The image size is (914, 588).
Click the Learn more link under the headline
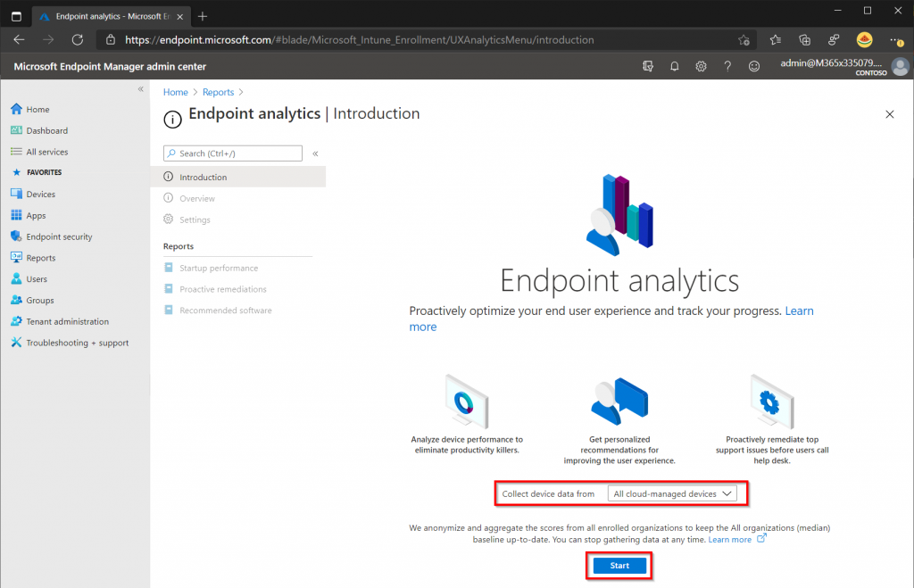(x=799, y=311)
